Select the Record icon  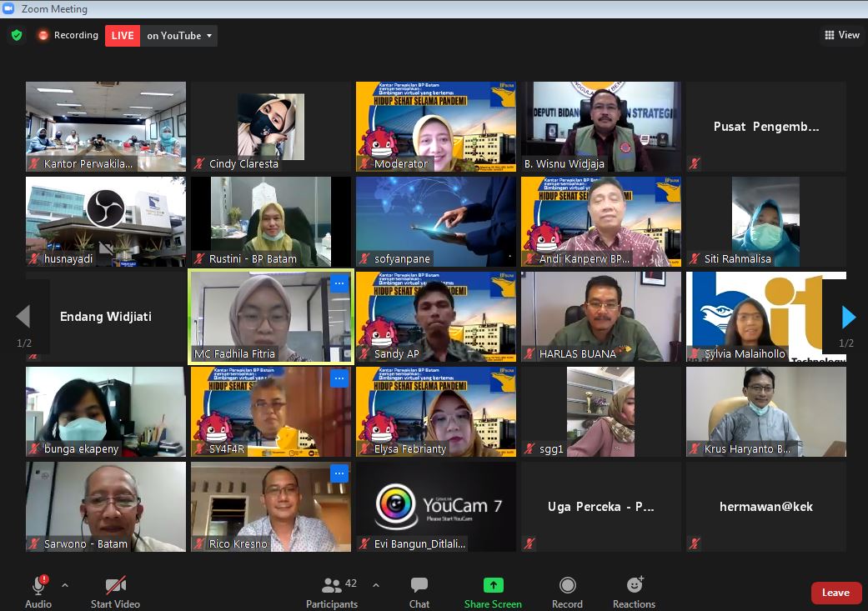click(567, 586)
